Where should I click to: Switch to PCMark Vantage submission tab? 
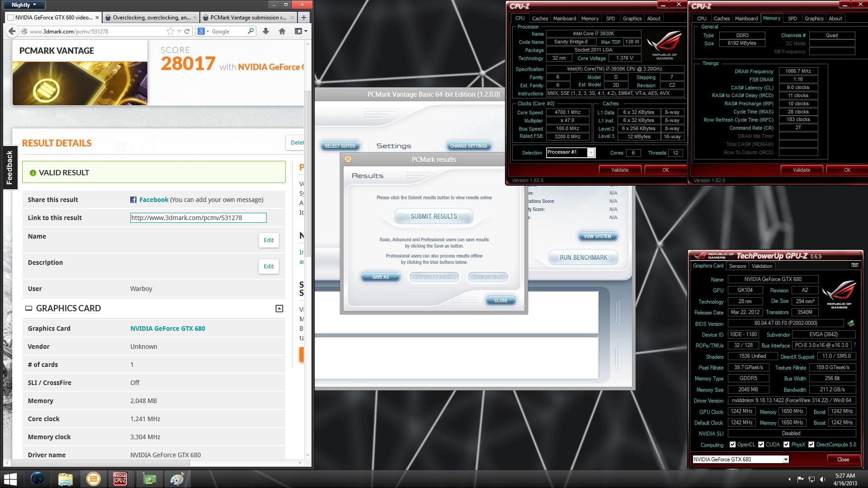pos(248,18)
